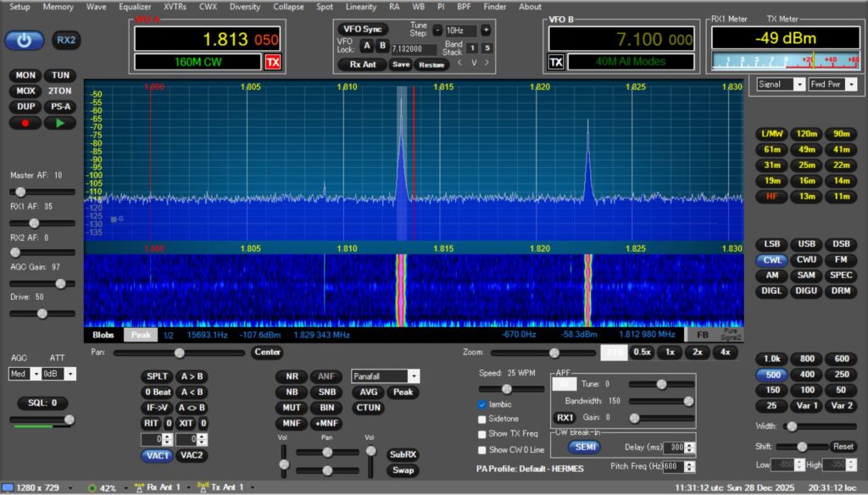The height and width of the screenshot is (495, 868).
Task: Open the Diversity menu
Action: [x=244, y=7]
